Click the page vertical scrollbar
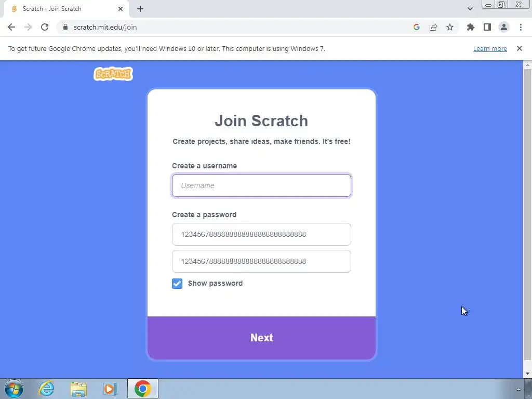This screenshot has height=399, width=532. (x=527, y=214)
